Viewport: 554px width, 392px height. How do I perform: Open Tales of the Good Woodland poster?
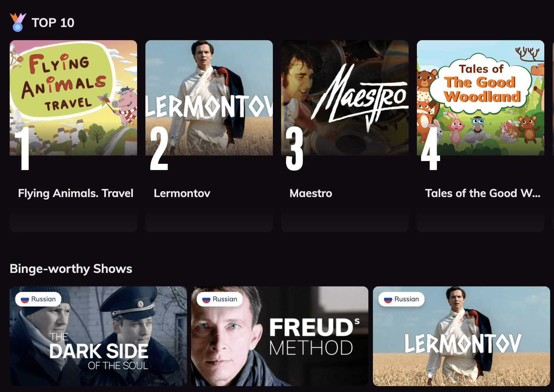pyautogui.click(x=481, y=98)
